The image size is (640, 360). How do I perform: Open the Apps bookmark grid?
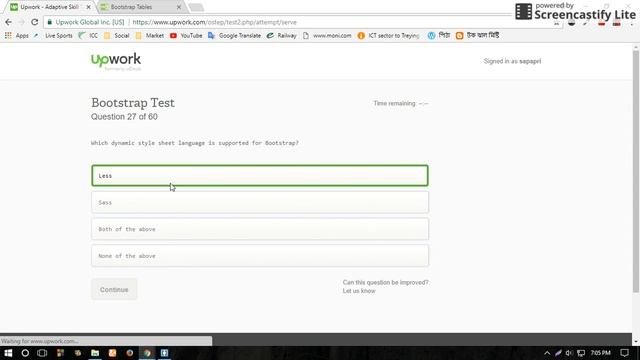17,36
